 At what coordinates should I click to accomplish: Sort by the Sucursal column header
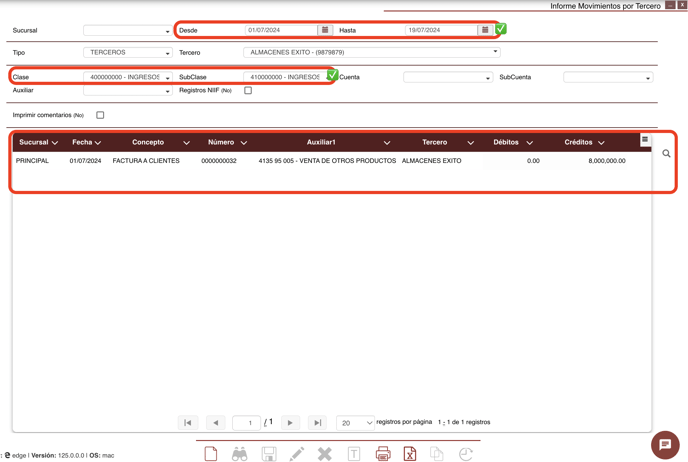[x=34, y=142]
